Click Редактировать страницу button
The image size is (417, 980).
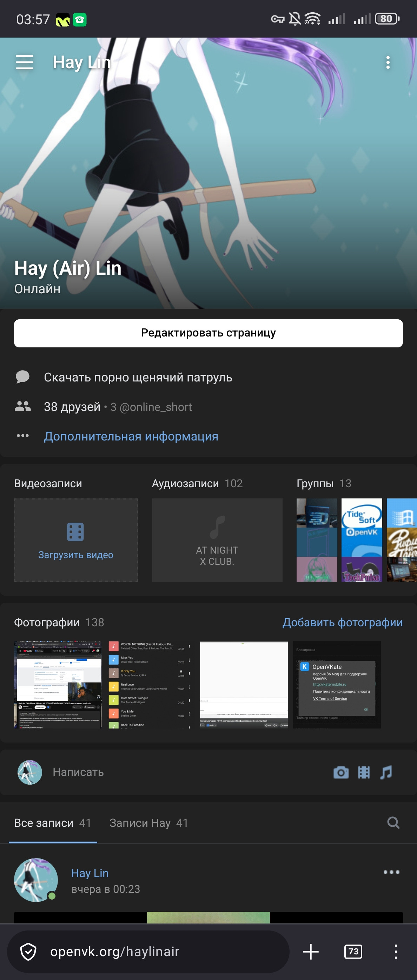pos(208,333)
